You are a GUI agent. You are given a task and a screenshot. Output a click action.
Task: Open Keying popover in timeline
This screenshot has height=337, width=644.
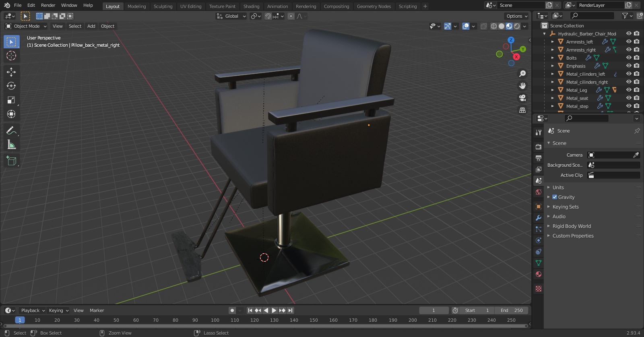tap(59, 310)
